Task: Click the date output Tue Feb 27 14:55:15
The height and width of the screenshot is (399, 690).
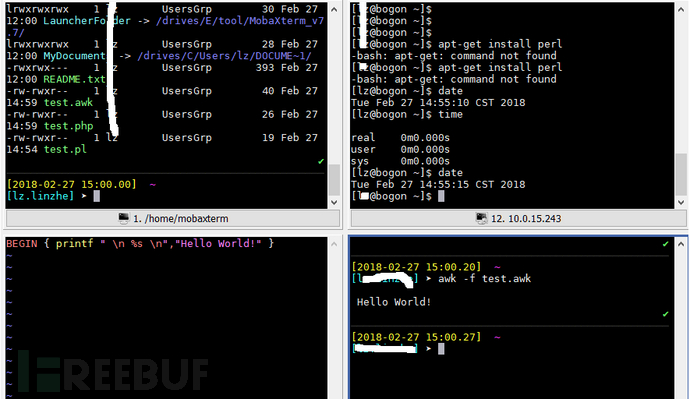Action: (438, 184)
